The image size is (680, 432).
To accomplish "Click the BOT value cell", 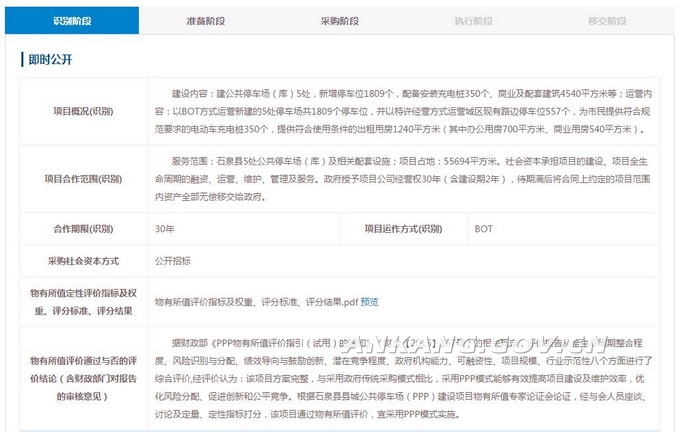I will tap(564, 229).
